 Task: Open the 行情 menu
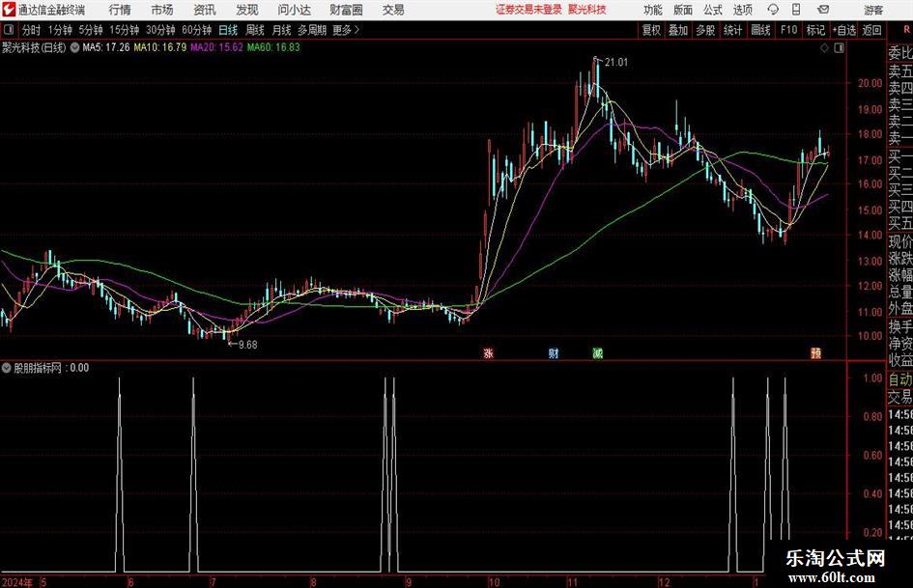click(120, 10)
